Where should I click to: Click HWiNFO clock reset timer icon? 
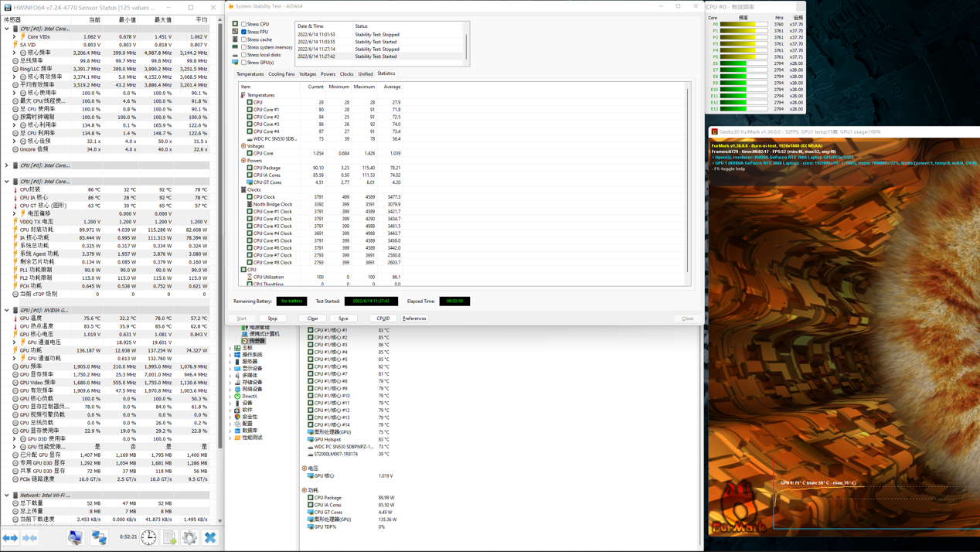[148, 537]
